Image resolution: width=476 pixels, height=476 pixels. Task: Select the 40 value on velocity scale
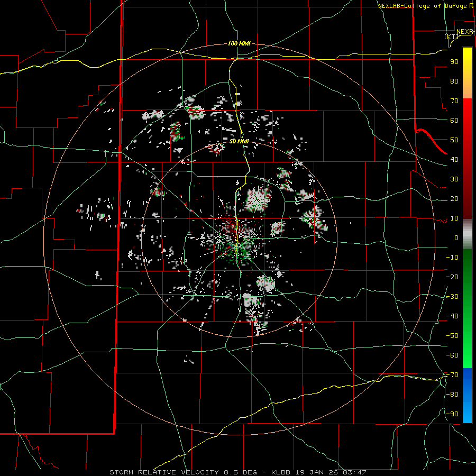tap(454, 159)
